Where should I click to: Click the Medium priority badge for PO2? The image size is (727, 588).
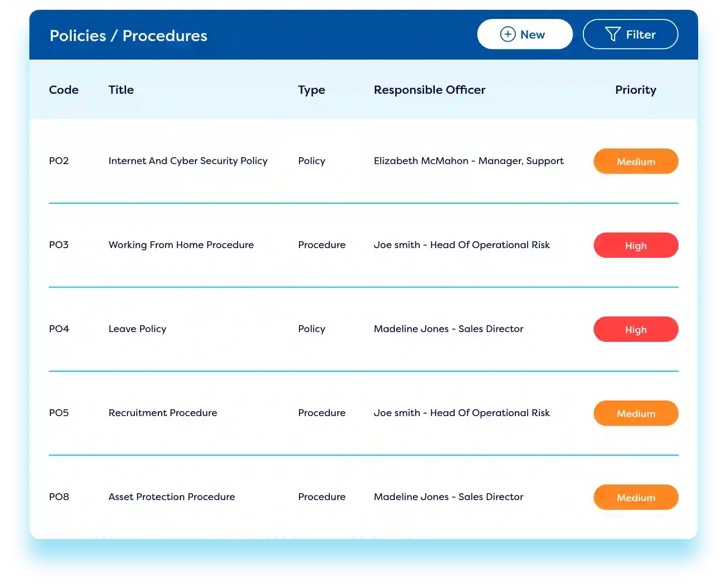tap(636, 161)
